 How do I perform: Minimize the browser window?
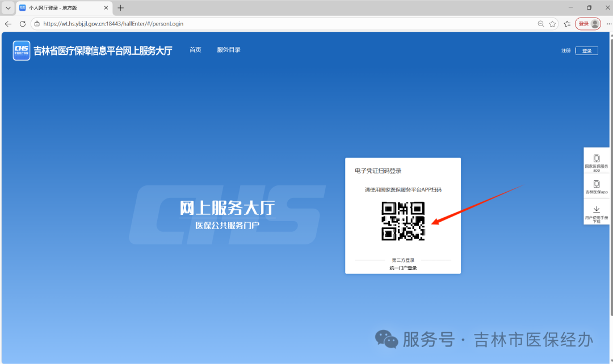point(571,7)
